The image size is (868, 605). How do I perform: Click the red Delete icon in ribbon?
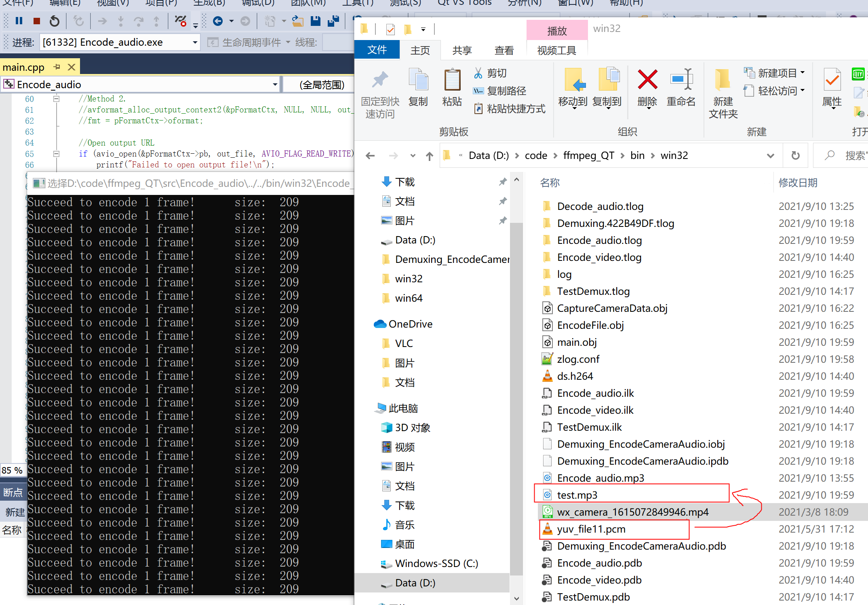pyautogui.click(x=647, y=80)
